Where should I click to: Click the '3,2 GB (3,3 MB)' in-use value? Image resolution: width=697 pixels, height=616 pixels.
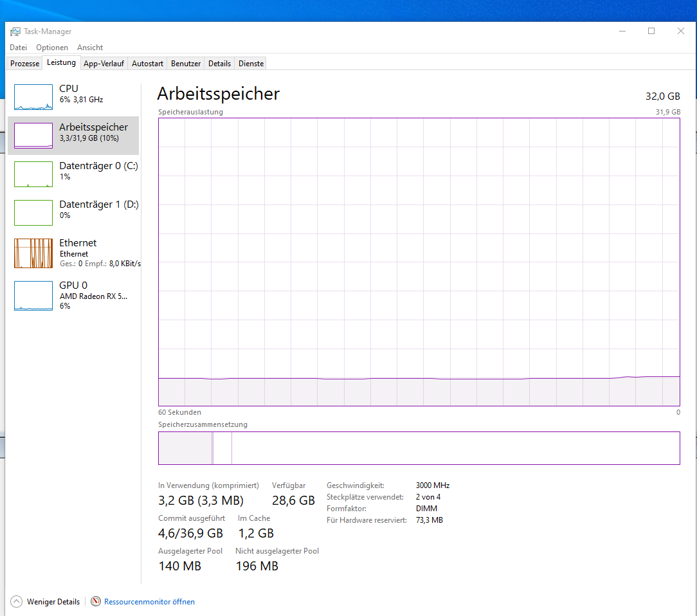[x=201, y=500]
